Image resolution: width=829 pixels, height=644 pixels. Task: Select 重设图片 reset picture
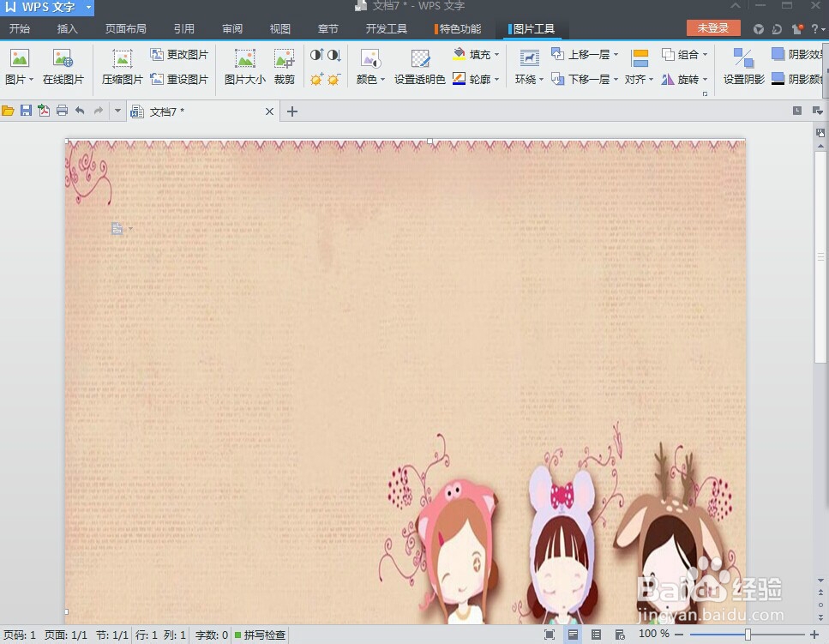pos(179,79)
